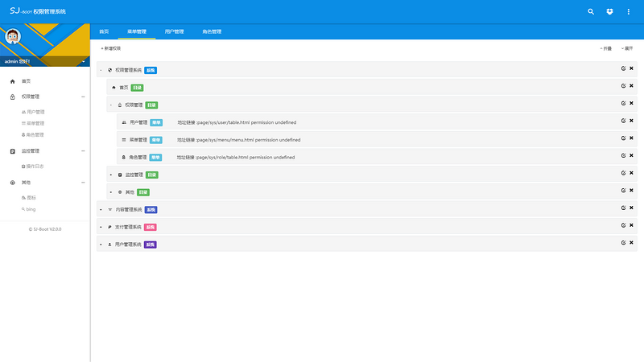This screenshot has height=362, width=644.
Task: Click the purple 系统 badge on 用户管理系统
Action: coord(151,245)
